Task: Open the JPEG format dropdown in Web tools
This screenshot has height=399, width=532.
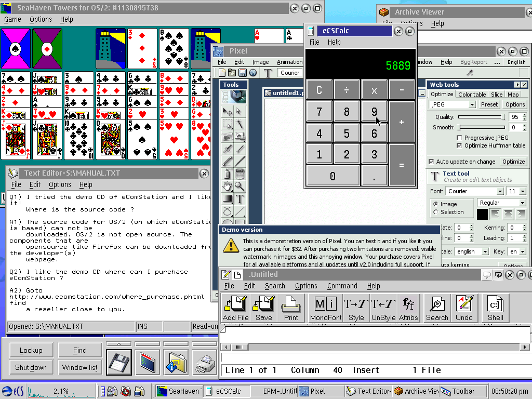Action: pyautogui.click(x=472, y=105)
